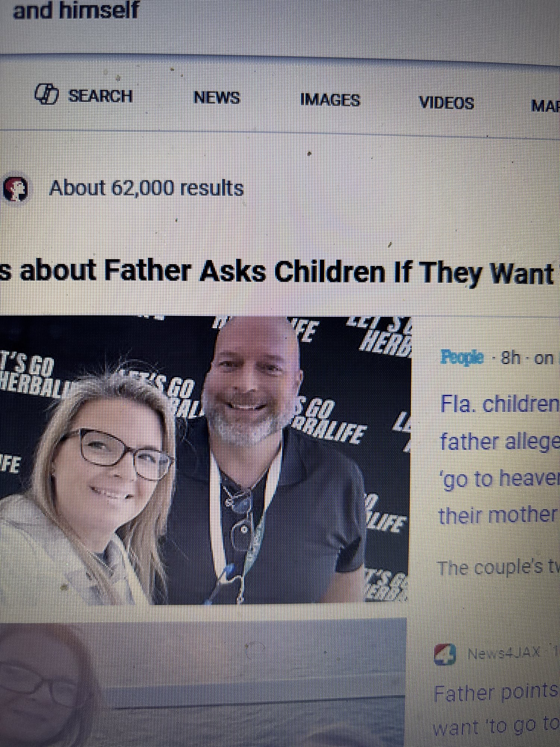Open the couple photo thumbnail with Herbalife backdrop
Image resolution: width=560 pixels, height=747 pixels.
pyautogui.click(x=205, y=460)
